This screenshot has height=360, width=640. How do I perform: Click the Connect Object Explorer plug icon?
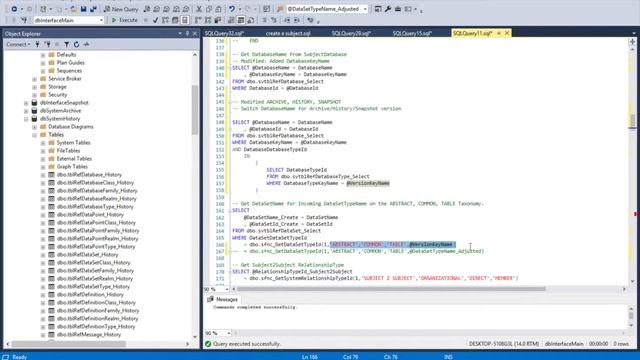pos(38,44)
